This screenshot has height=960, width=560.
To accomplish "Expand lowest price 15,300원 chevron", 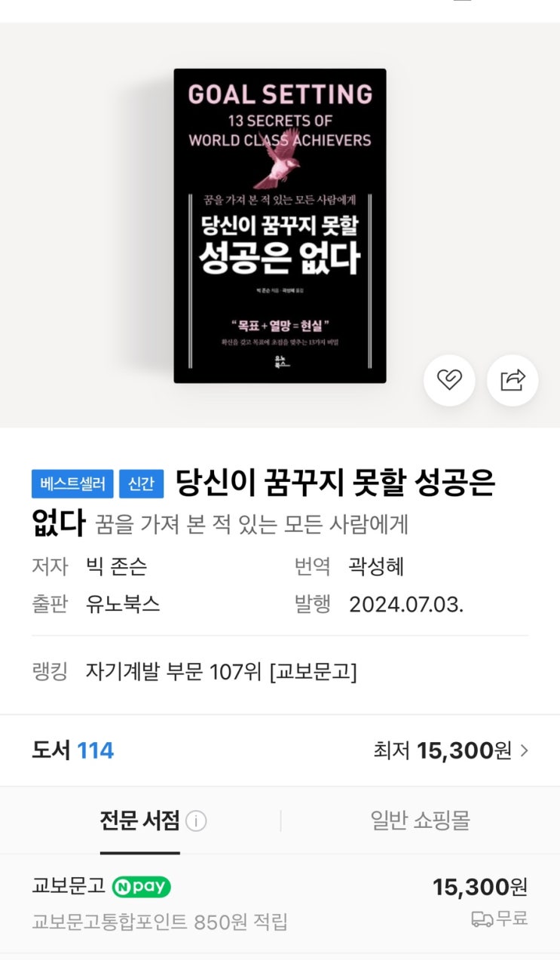I will (x=525, y=750).
